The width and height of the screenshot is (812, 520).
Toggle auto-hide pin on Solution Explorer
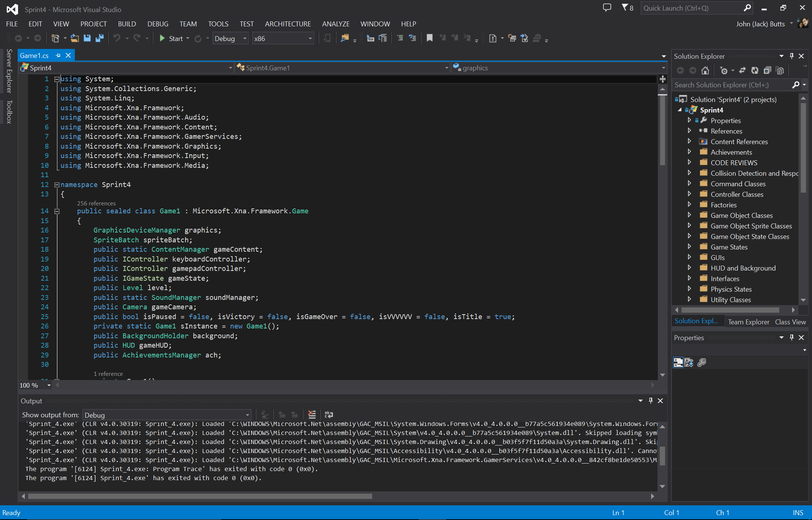tap(792, 56)
